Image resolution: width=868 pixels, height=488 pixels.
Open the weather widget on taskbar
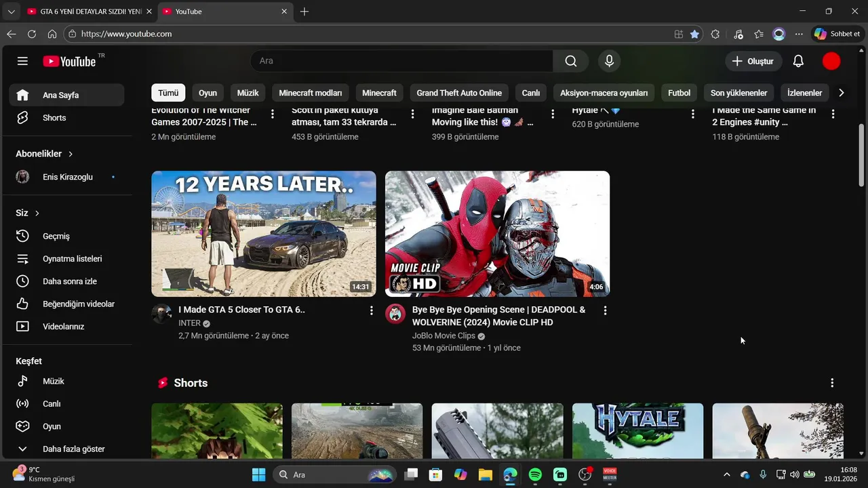tap(43, 474)
